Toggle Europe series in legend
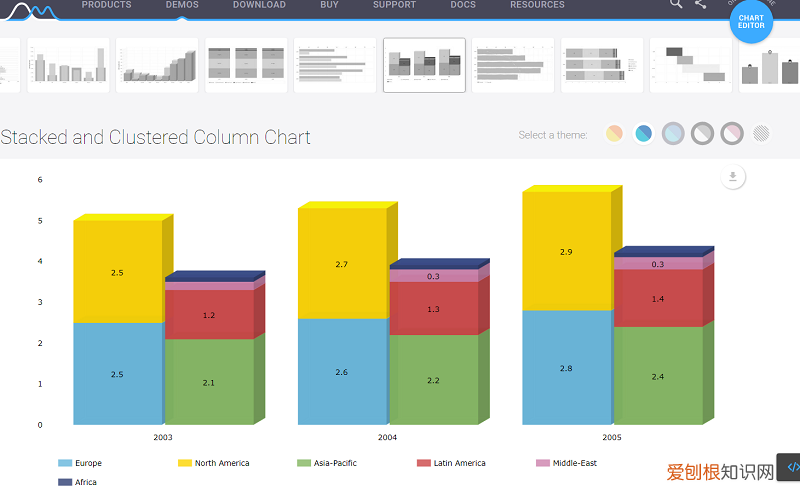 point(81,463)
